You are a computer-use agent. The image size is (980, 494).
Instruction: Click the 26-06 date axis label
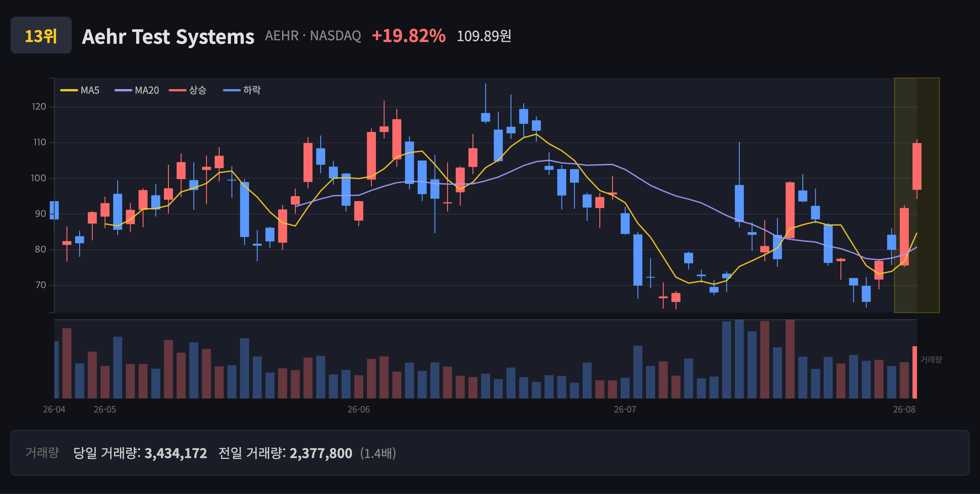click(359, 409)
